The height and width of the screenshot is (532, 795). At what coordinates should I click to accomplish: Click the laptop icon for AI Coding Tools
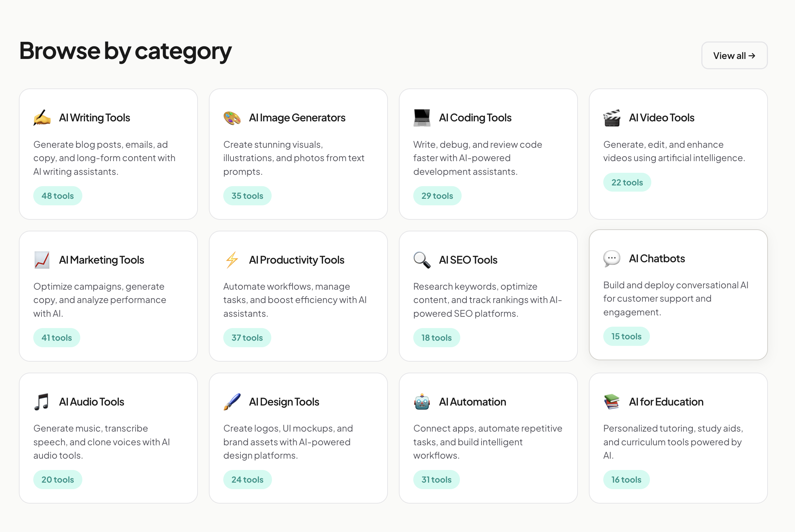pos(422,118)
